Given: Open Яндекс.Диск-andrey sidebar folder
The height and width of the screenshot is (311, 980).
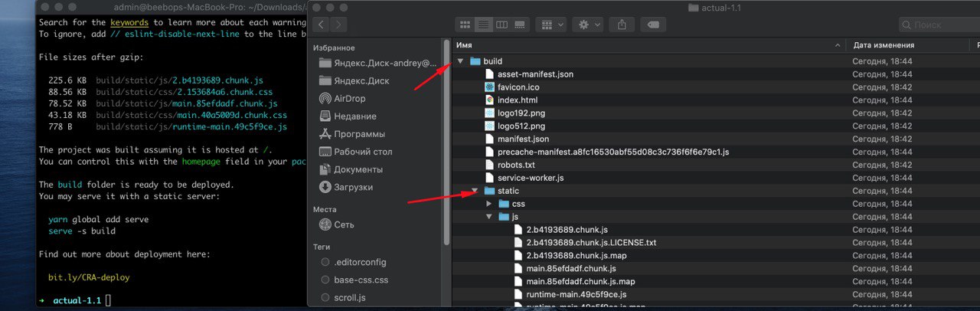Looking at the screenshot, I should (377, 63).
